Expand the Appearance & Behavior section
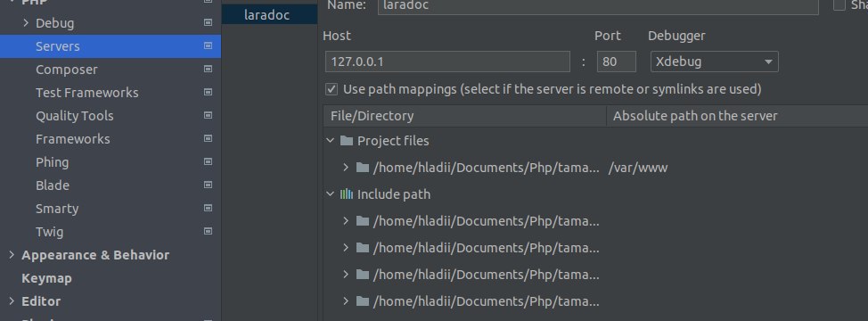 [12, 255]
